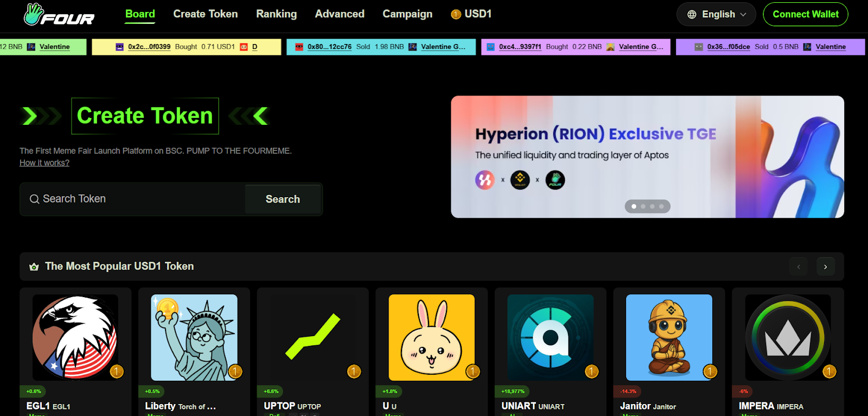The width and height of the screenshot is (868, 416).
Task: Click the +6.6% badge on UPTOP
Action: pos(271,391)
